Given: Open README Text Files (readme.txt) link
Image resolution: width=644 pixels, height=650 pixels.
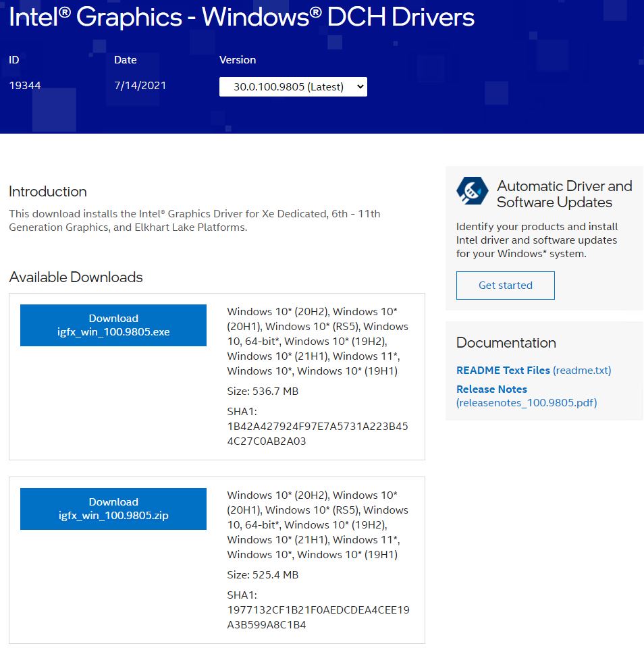Looking at the screenshot, I should [x=534, y=370].
